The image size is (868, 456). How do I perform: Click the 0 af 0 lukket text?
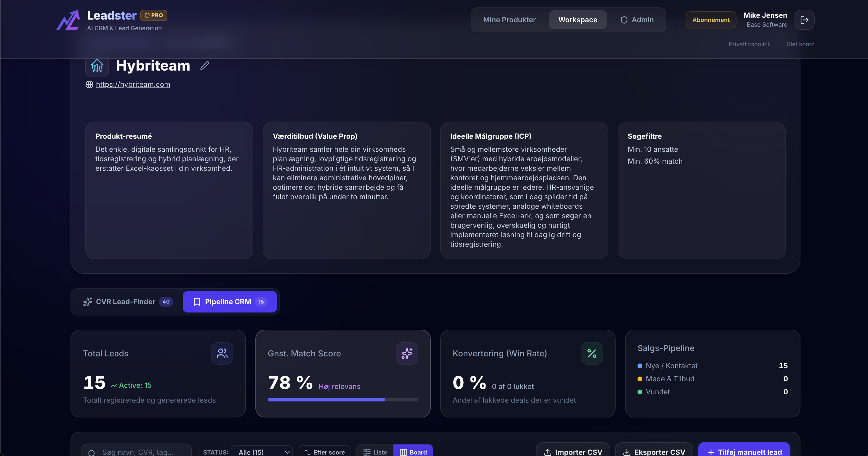(x=513, y=387)
